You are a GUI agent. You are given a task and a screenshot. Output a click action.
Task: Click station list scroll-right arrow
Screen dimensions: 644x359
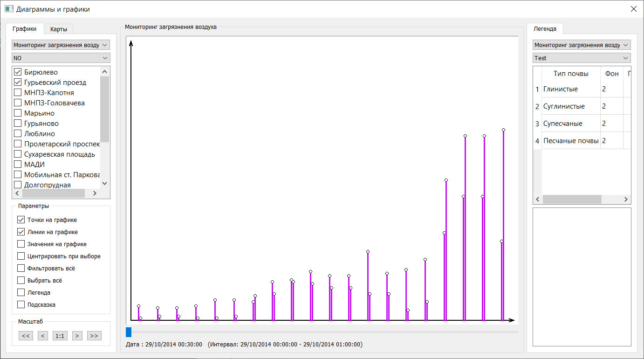pos(95,193)
